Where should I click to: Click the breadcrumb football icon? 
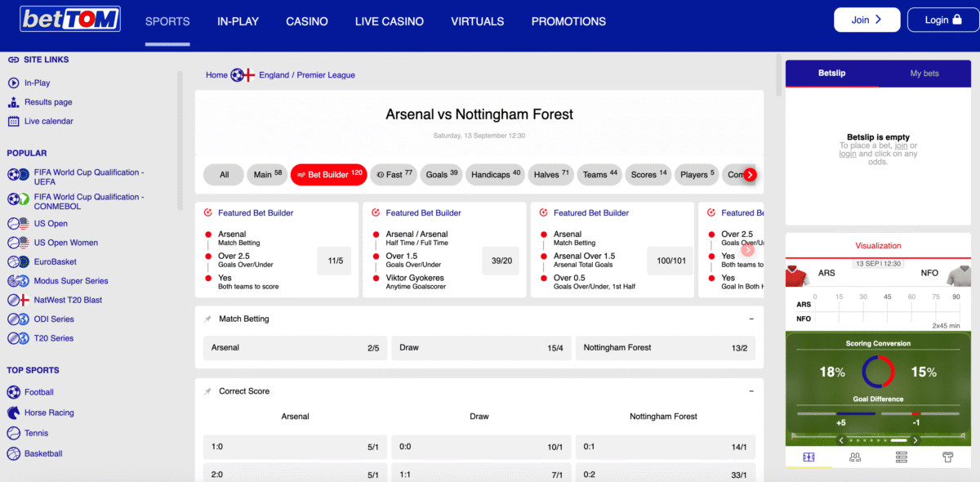click(237, 75)
